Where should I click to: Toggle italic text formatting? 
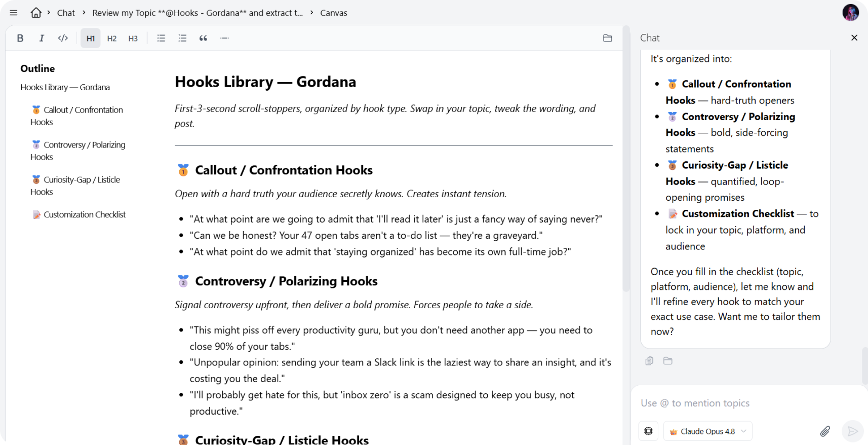tap(42, 38)
